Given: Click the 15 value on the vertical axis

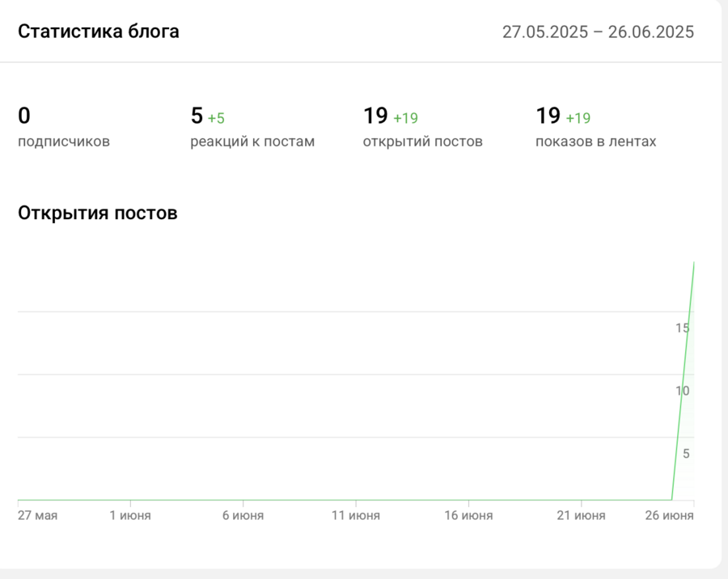Looking at the screenshot, I should coord(683,328).
